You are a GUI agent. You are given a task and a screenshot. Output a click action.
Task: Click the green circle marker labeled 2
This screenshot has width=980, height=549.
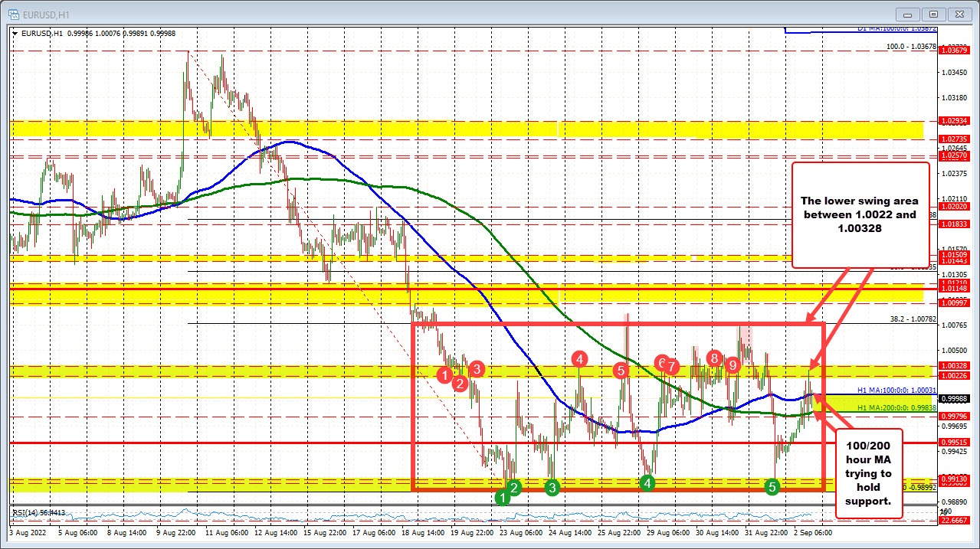click(513, 487)
